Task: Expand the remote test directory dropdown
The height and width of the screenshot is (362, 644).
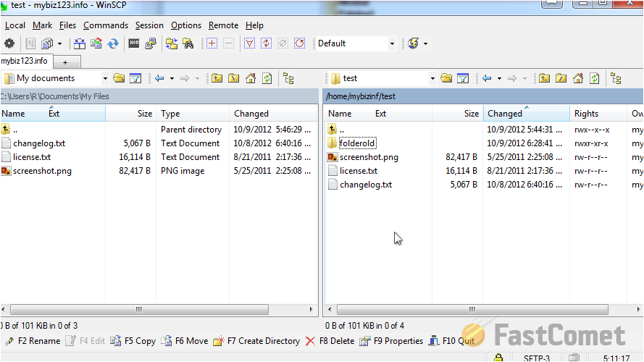Action: 432,78
